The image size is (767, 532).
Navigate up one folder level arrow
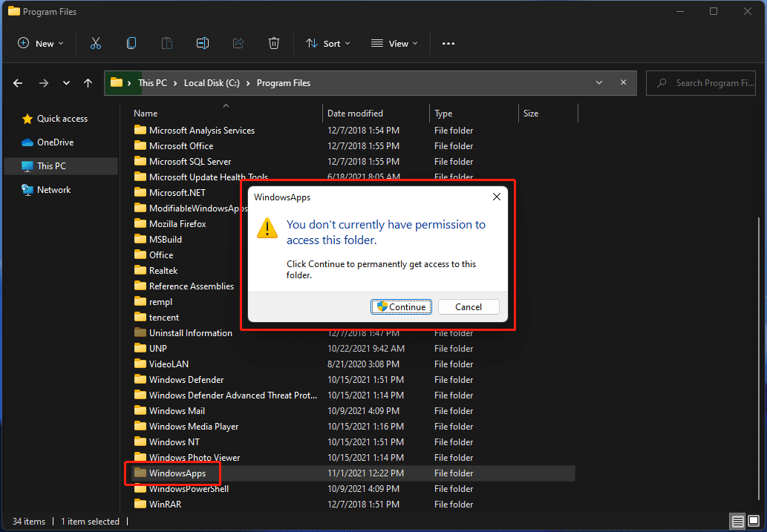pyautogui.click(x=88, y=83)
